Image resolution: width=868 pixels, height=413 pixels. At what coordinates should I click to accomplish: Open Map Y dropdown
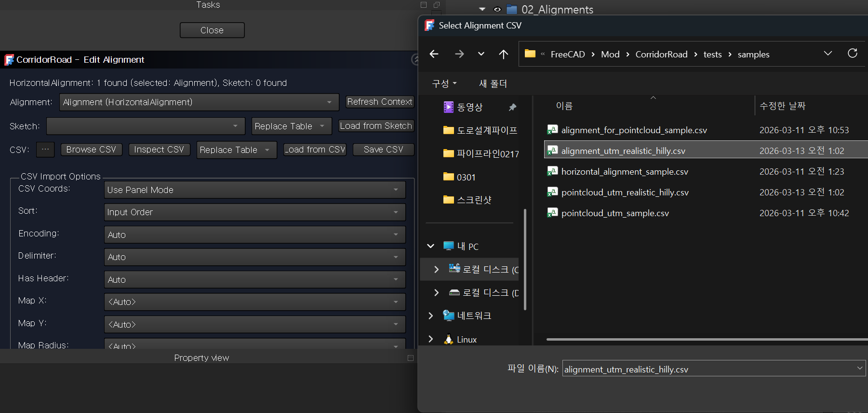tap(254, 325)
